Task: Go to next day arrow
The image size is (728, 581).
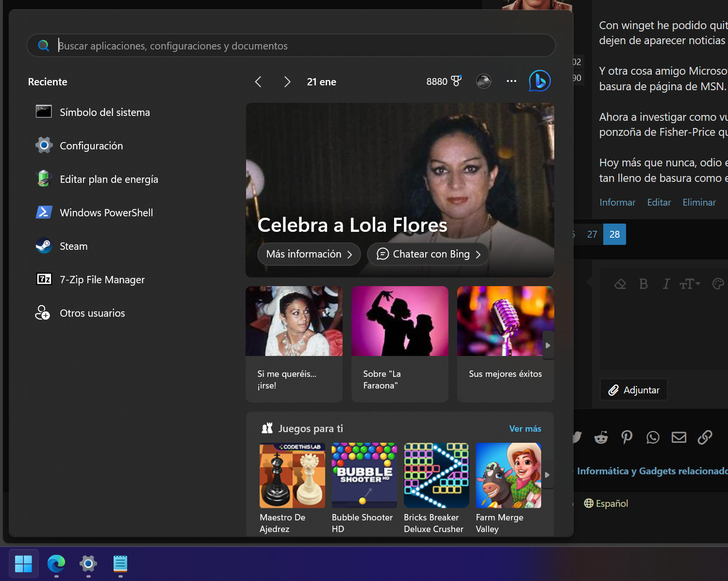Action: [x=287, y=81]
